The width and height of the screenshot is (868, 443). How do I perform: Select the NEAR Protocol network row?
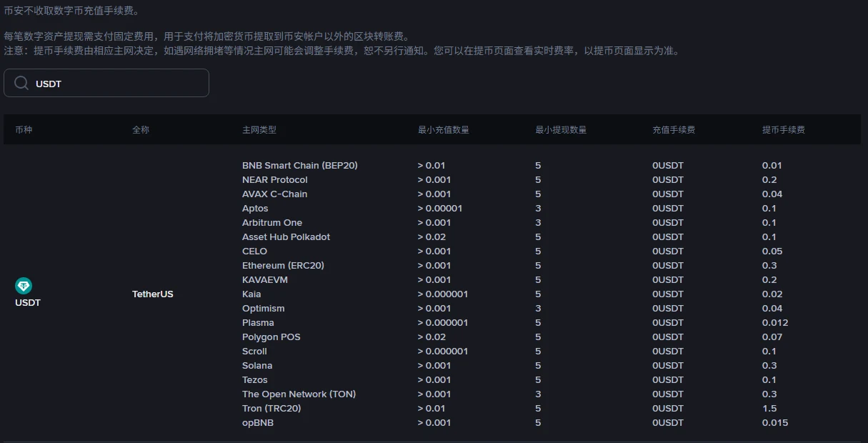tap(275, 180)
